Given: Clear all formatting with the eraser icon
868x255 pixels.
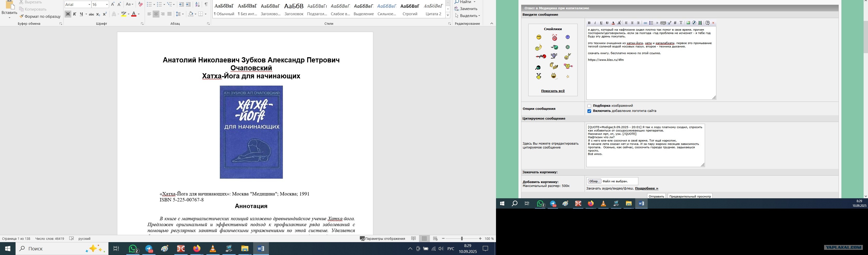Looking at the screenshot, I should [141, 4].
